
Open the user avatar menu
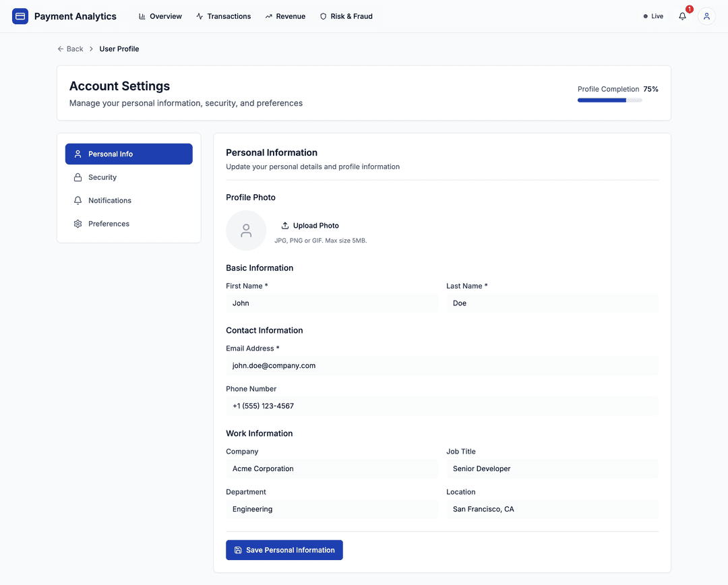point(706,16)
